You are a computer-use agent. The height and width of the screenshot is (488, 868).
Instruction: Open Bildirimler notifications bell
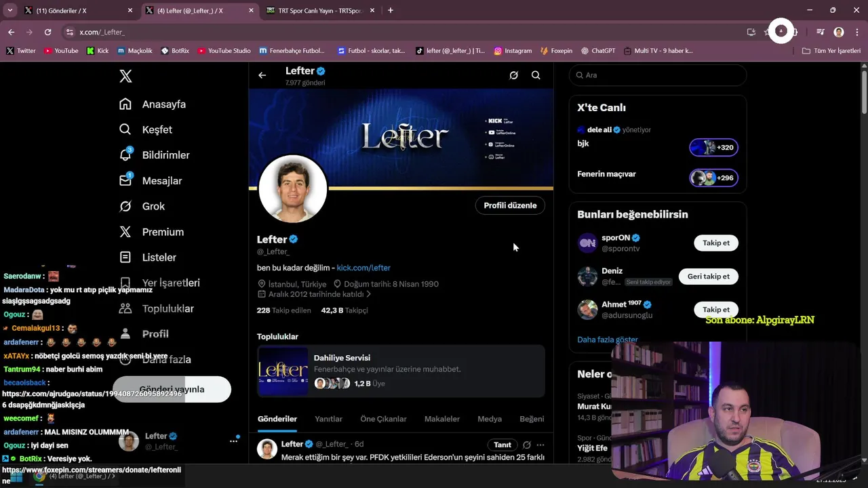(x=155, y=155)
